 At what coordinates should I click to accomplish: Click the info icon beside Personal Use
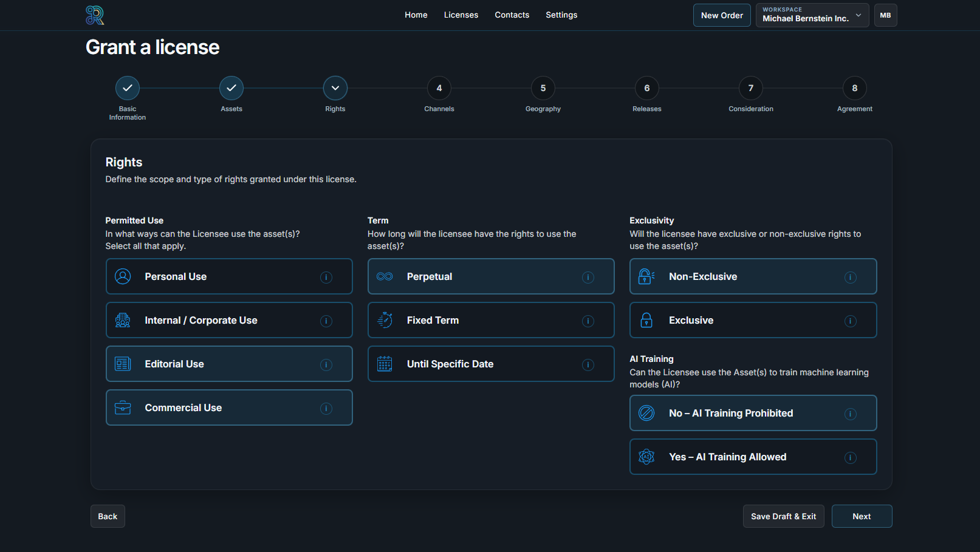[326, 278]
